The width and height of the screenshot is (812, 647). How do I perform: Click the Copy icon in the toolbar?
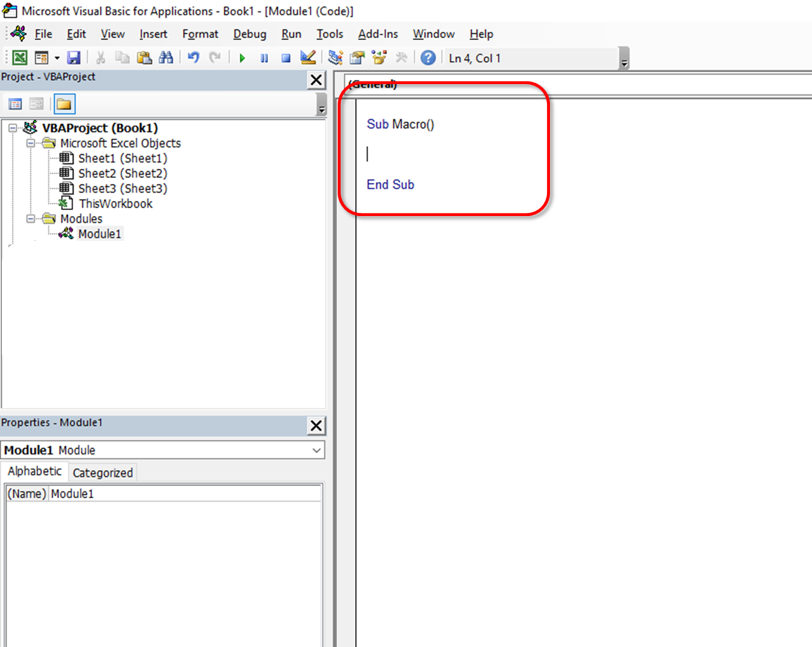coord(122,57)
